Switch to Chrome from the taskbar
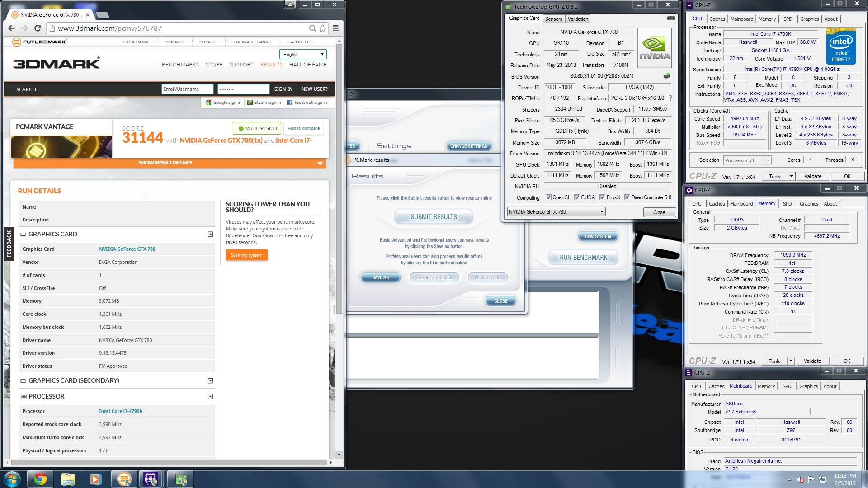Screen dimensions: 868x488 tap(40, 479)
